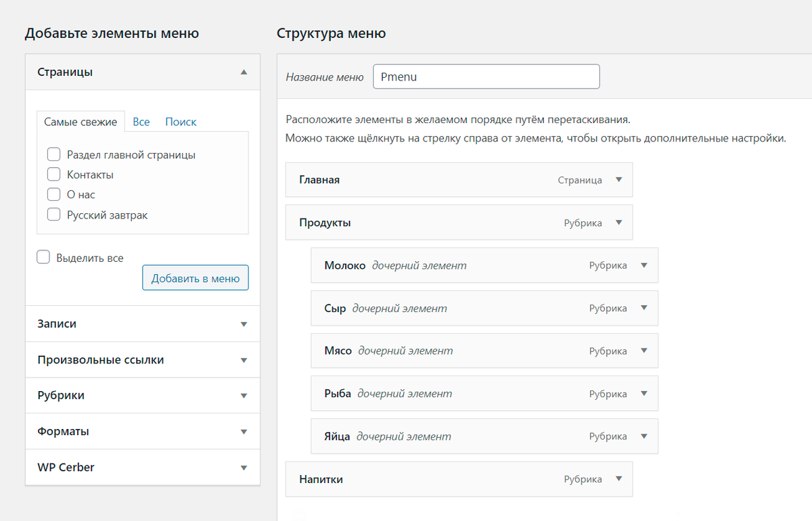Check the Раздел главной страницы checkbox

[54, 155]
